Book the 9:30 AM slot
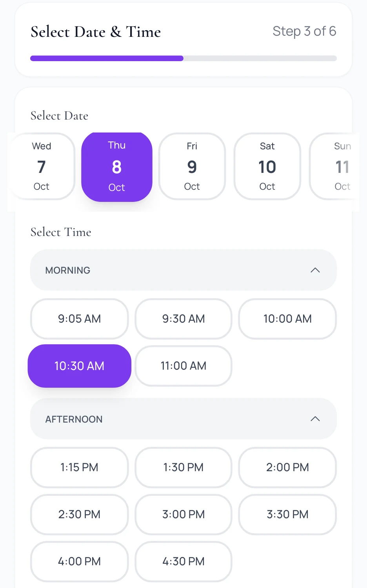 (x=183, y=319)
